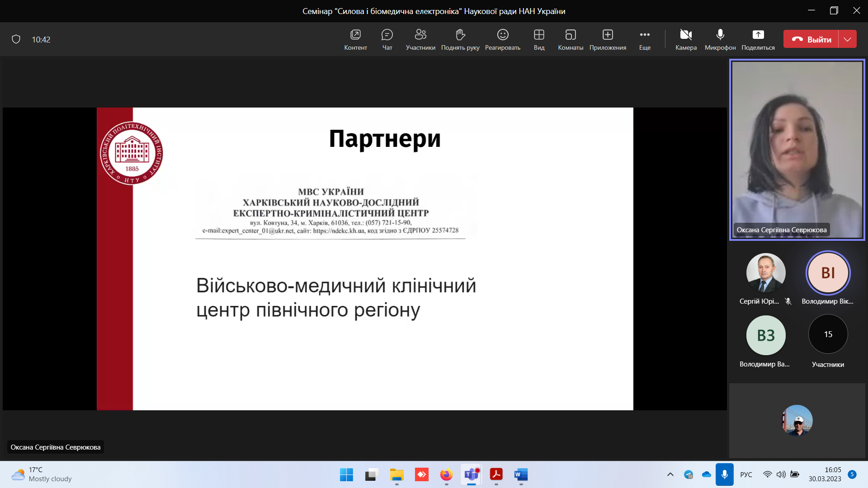Screen dimensions: 868x488
Task: Open the Участники (participants) list
Action: pos(420,39)
